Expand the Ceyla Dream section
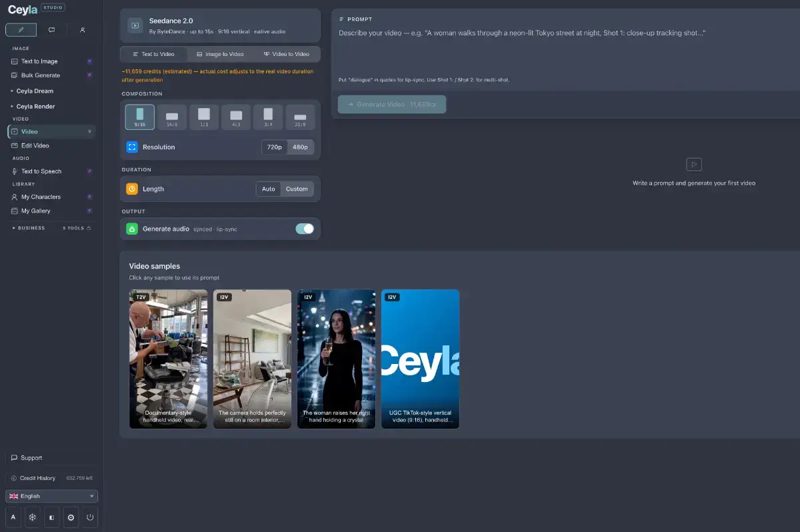This screenshot has width=800, height=532. point(35,91)
